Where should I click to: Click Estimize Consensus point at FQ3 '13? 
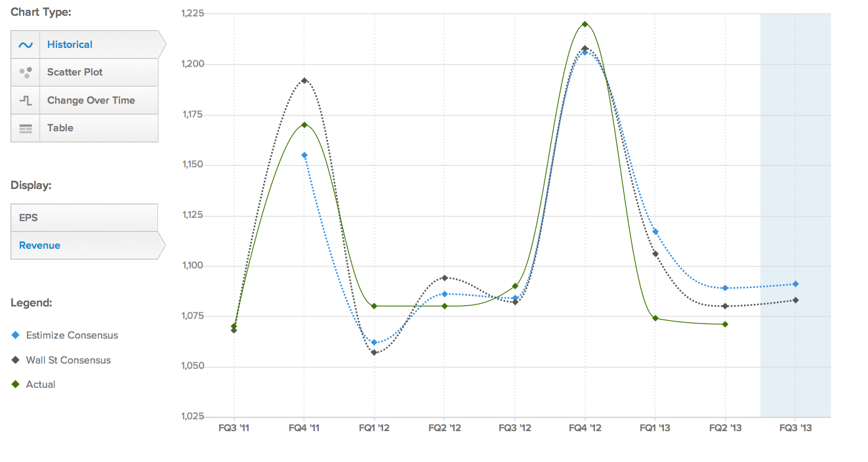[795, 284]
